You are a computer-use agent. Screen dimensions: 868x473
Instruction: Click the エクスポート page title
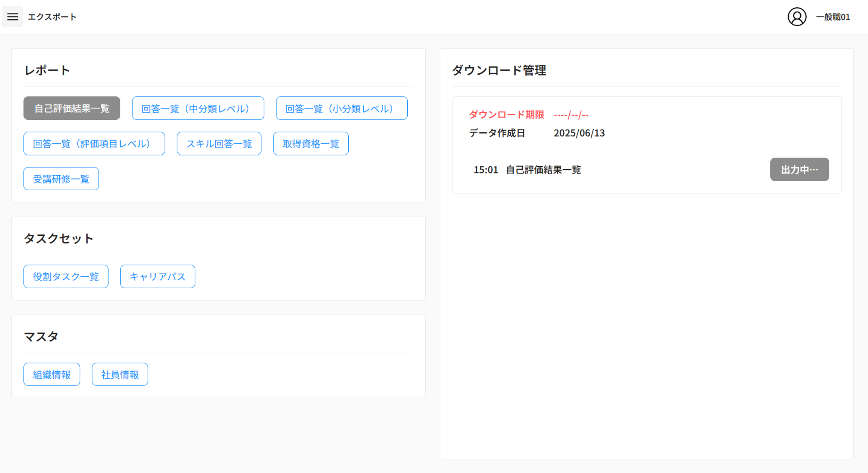[52, 17]
